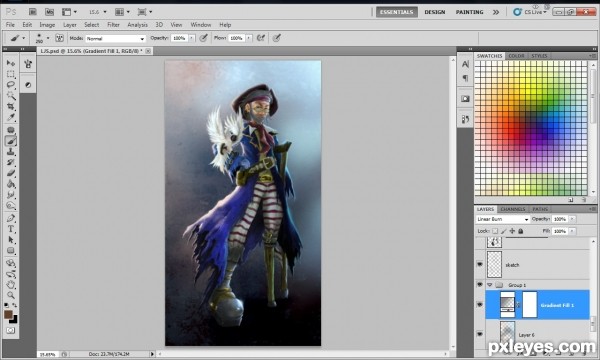Image resolution: width=600 pixels, height=360 pixels.
Task: Select the Path Selection tool
Action: 11,240
